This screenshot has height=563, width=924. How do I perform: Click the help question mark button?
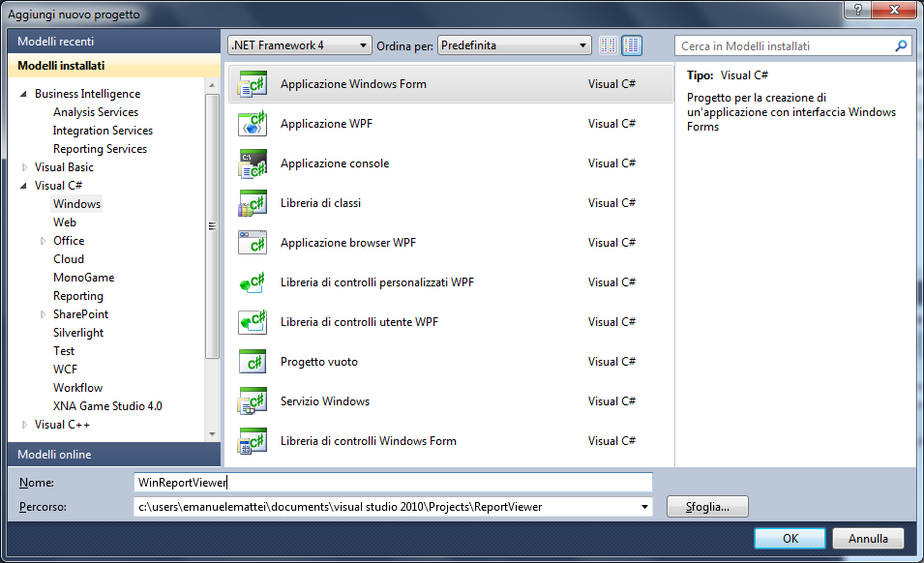858,10
